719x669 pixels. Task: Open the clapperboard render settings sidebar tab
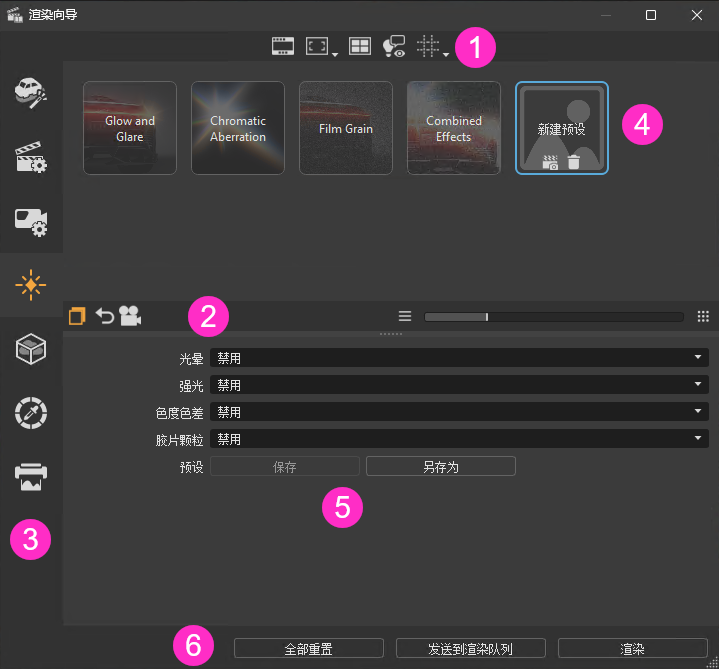click(31, 157)
